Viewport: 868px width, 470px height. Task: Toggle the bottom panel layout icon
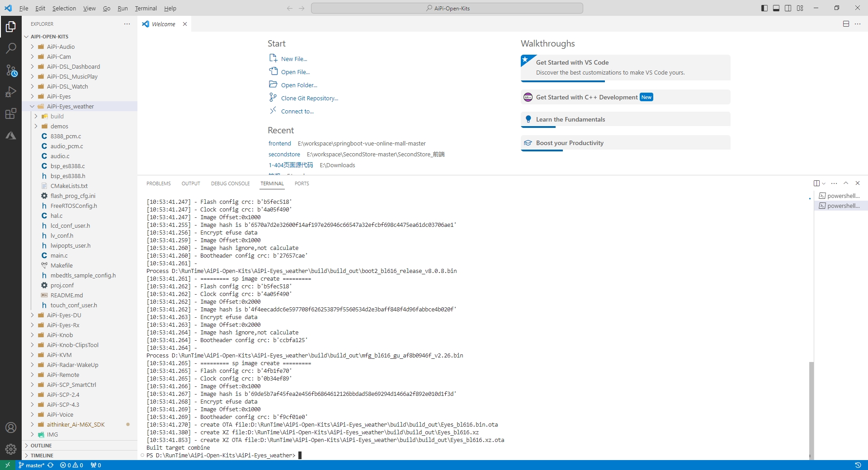tap(776, 8)
